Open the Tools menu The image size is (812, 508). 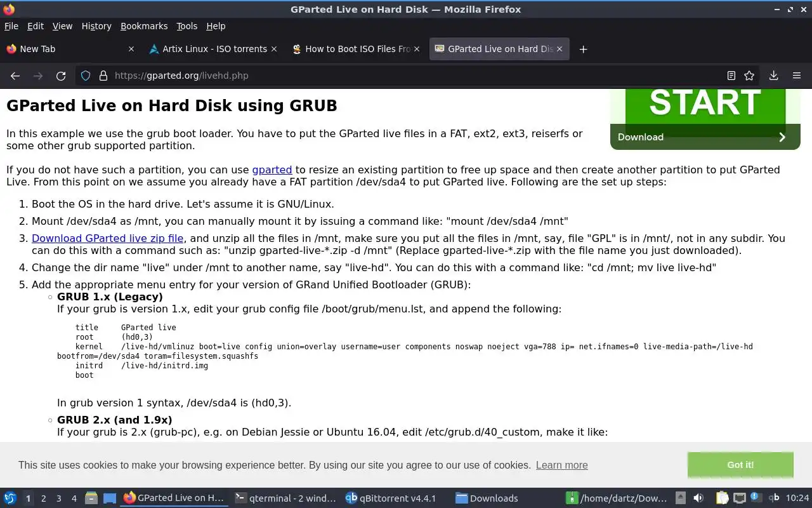pyautogui.click(x=187, y=26)
